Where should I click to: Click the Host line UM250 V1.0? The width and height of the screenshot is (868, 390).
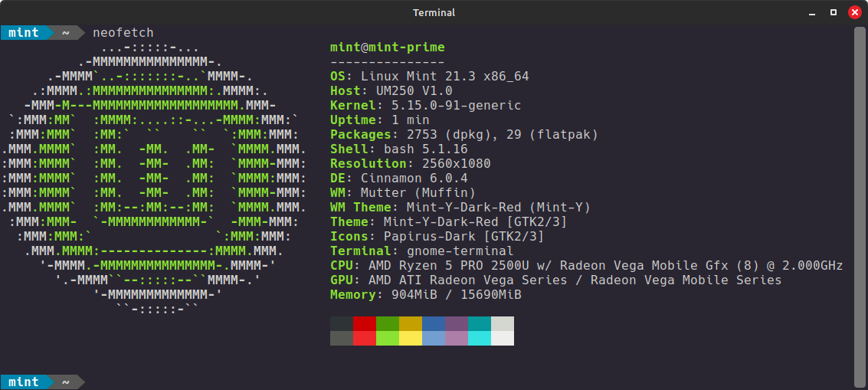(391, 91)
